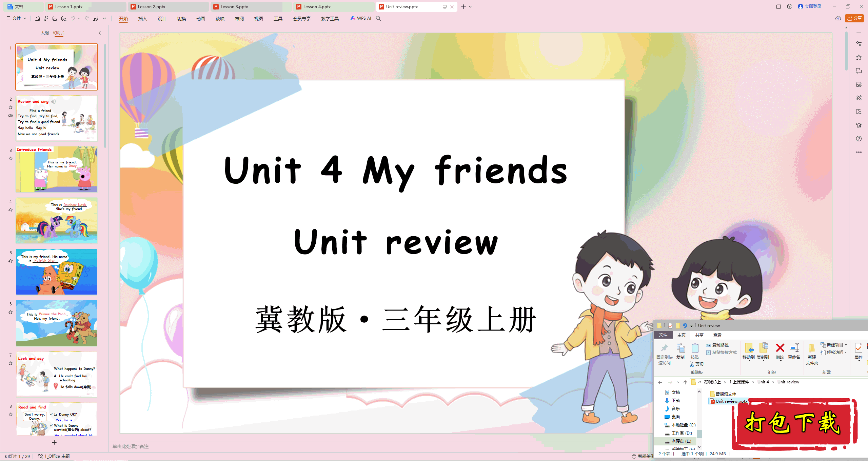This screenshot has width=868, height=461.
Task: Click Explorer's back navigation arrow
Action: (660, 382)
